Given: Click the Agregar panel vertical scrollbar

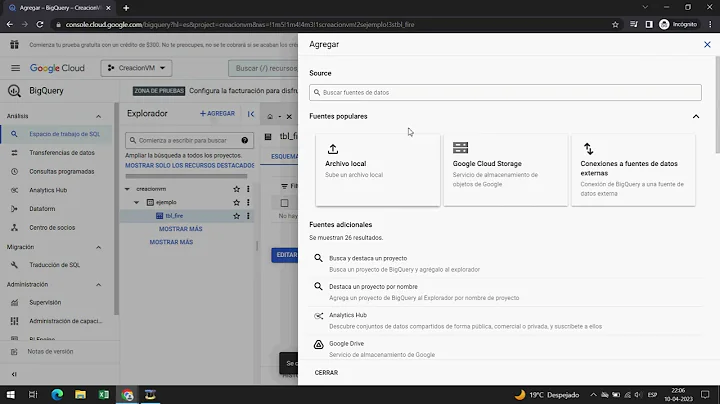Looking at the screenshot, I should (x=717, y=105).
